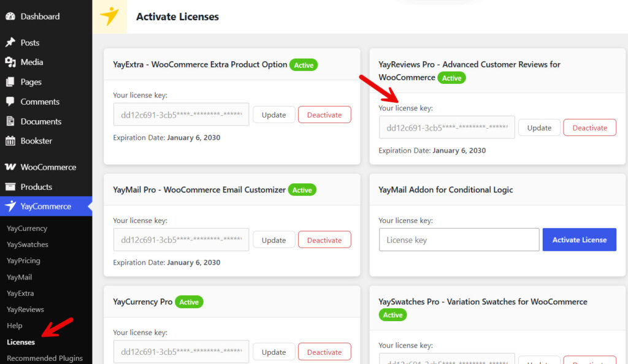
Task: Click the Active badge on YayExtra card
Action: click(304, 65)
